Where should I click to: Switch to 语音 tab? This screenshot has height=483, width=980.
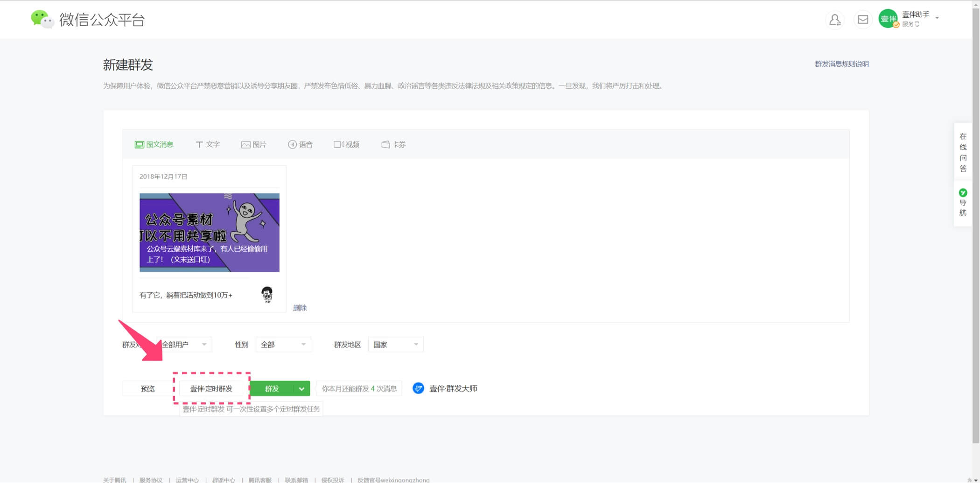pyautogui.click(x=300, y=144)
